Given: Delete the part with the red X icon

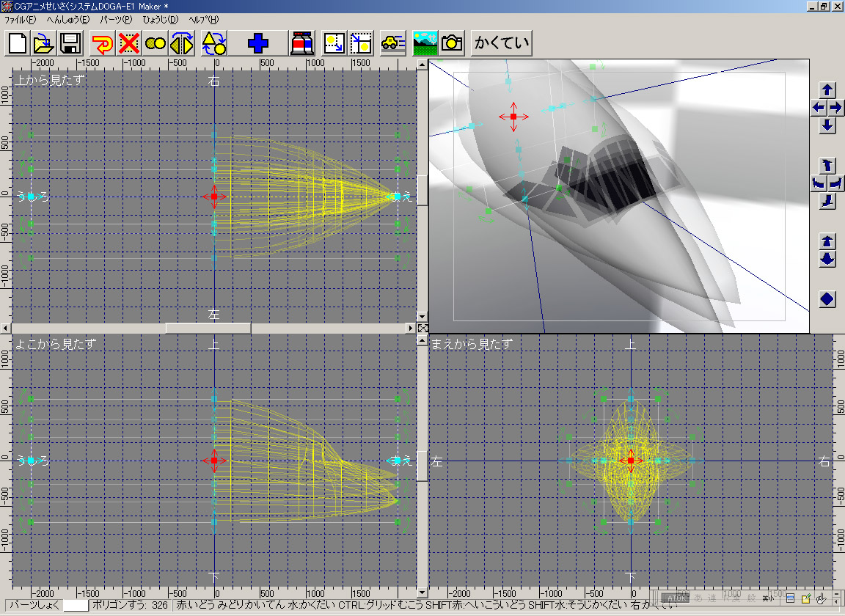Looking at the screenshot, I should [x=129, y=43].
